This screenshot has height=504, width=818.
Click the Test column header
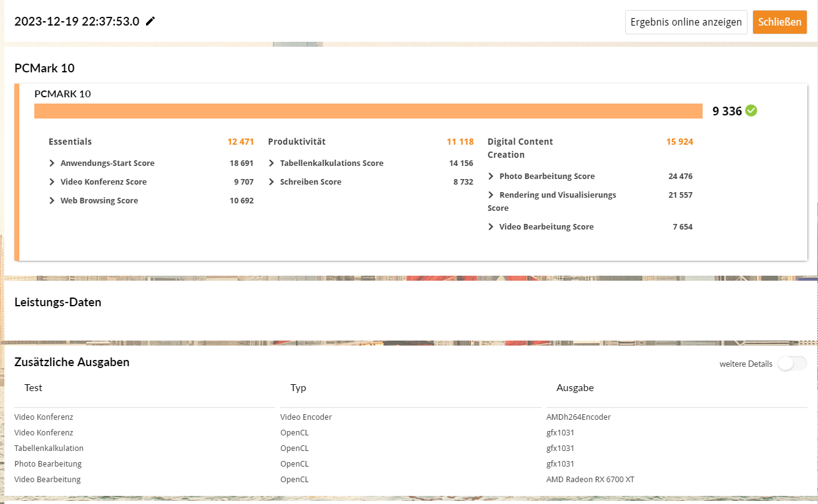coord(33,388)
